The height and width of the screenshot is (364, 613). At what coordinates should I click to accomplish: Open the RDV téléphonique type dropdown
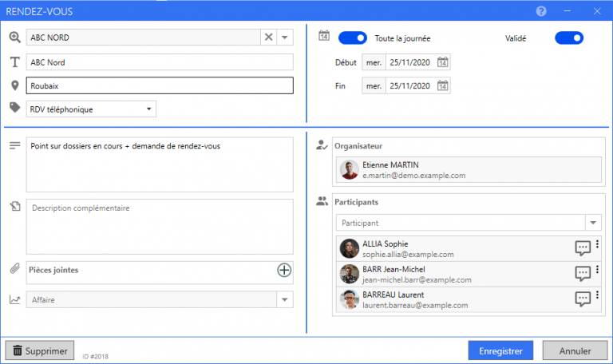(91, 109)
